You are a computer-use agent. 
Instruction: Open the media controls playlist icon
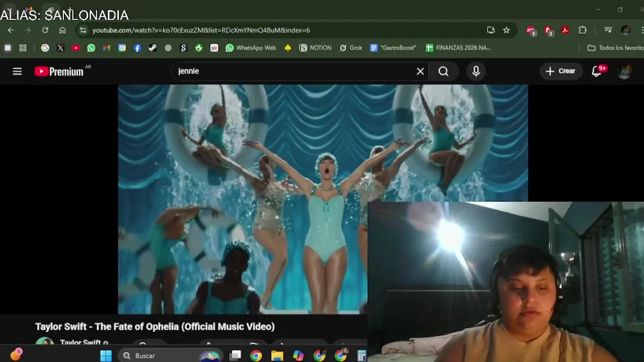pyautogui.click(x=608, y=30)
